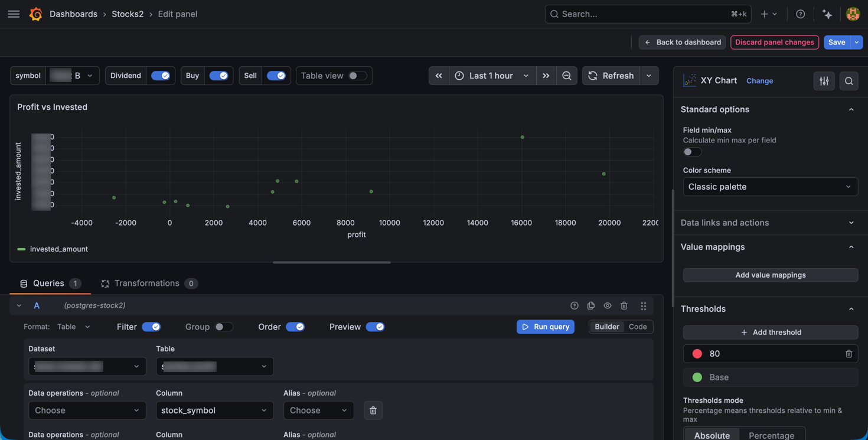Delete the 80 threshold

click(x=849, y=354)
